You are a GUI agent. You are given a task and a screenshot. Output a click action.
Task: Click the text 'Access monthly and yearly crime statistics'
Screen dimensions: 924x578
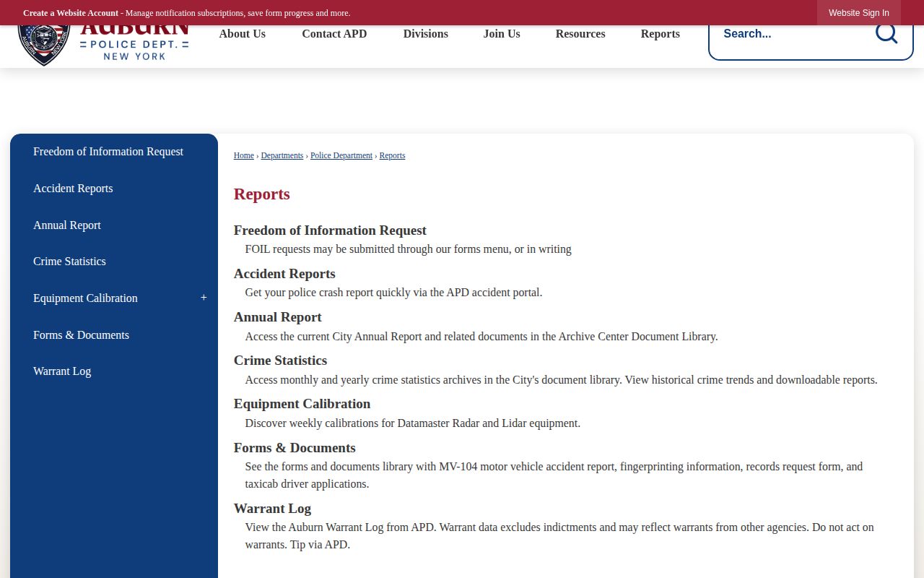tap(343, 380)
